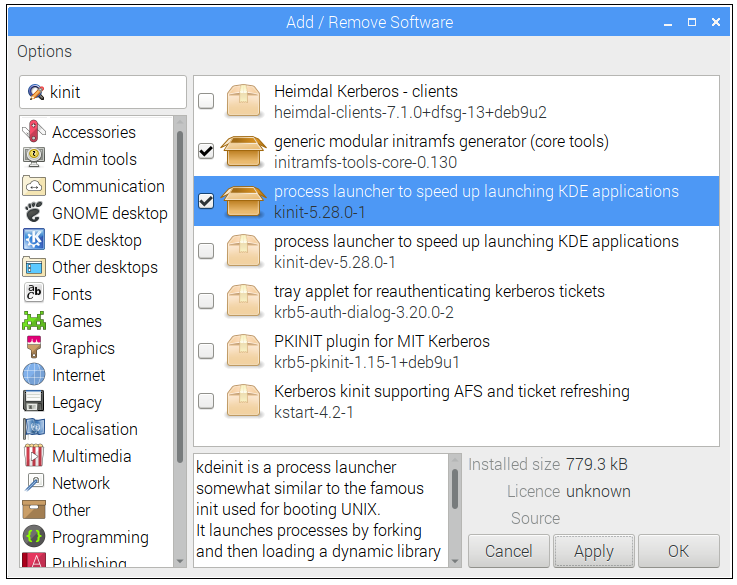The height and width of the screenshot is (585, 737).
Task: Select the Admin tools category label
Action: tap(94, 159)
